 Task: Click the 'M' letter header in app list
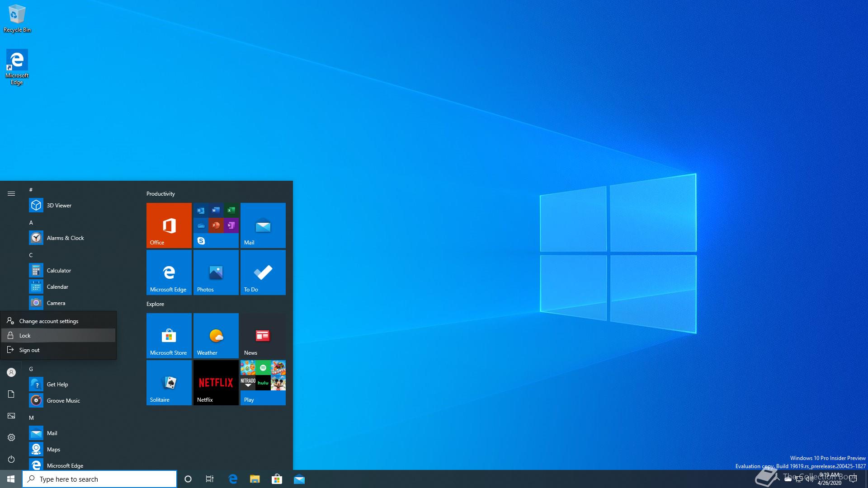coord(31,418)
